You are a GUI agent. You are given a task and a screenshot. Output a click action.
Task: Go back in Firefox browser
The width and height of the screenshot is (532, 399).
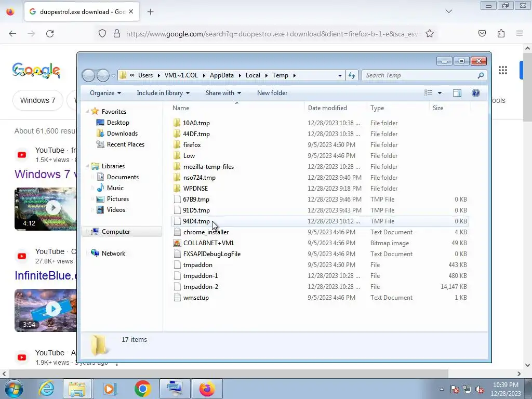tap(12, 34)
